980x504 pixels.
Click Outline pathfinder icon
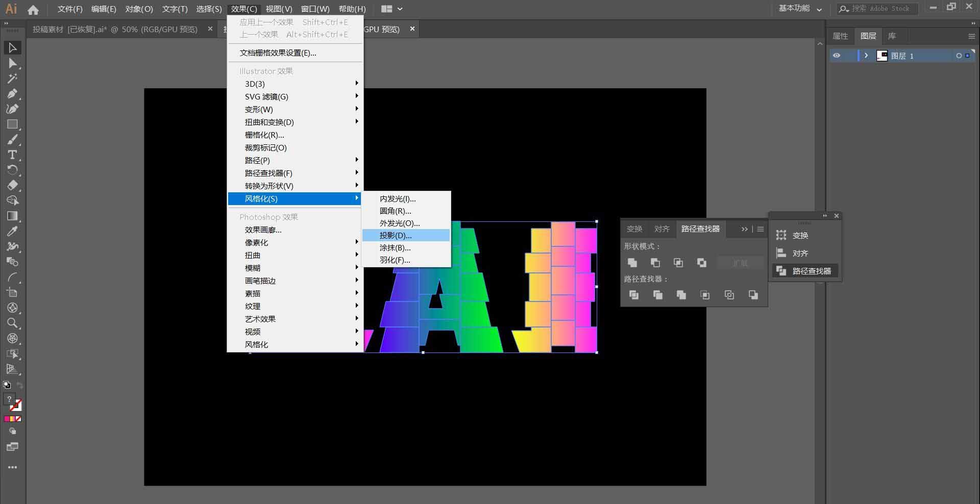coord(729,295)
